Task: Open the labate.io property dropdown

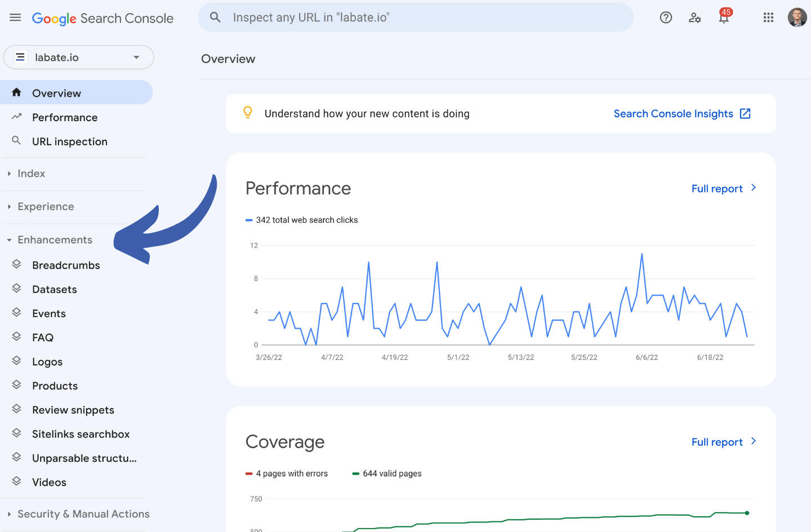Action: 78,57
